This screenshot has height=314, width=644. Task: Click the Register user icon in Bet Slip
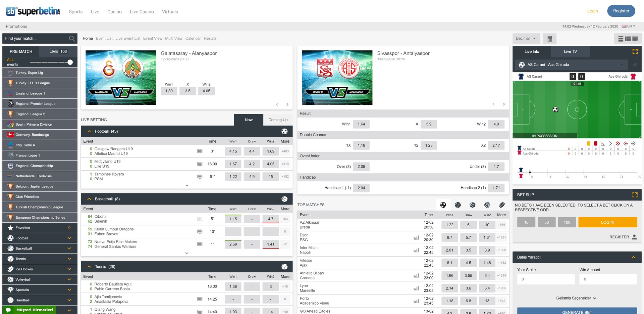(x=634, y=237)
